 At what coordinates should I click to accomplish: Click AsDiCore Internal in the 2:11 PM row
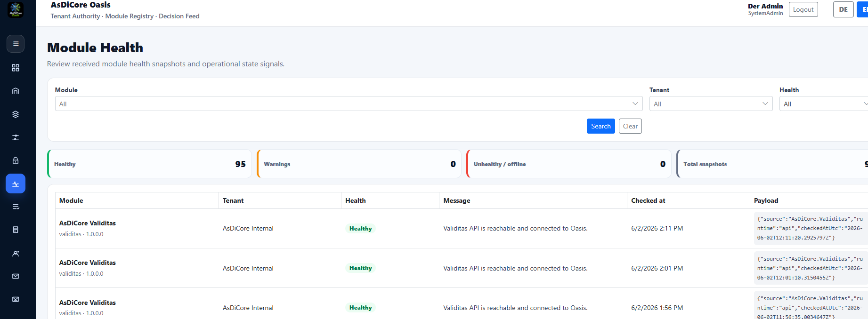pos(248,228)
